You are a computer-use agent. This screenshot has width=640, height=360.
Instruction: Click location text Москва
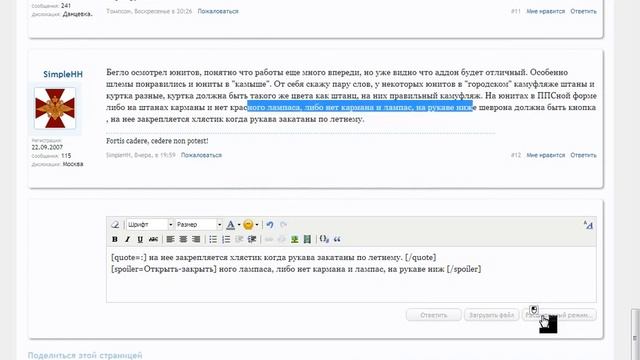click(x=73, y=164)
